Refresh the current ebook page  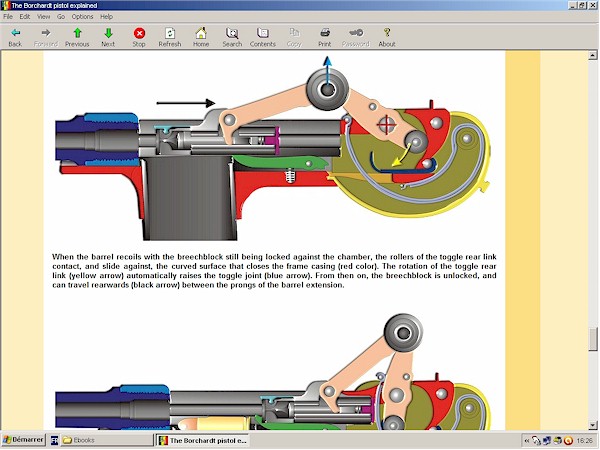point(170,37)
